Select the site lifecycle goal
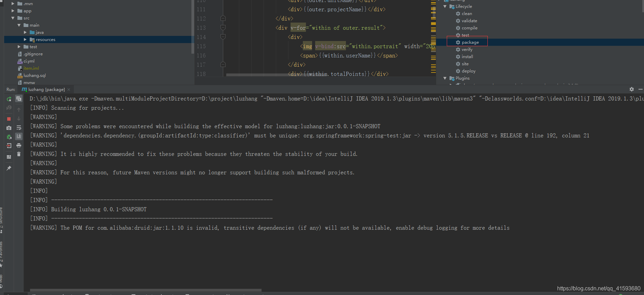The image size is (644, 295). click(x=465, y=64)
